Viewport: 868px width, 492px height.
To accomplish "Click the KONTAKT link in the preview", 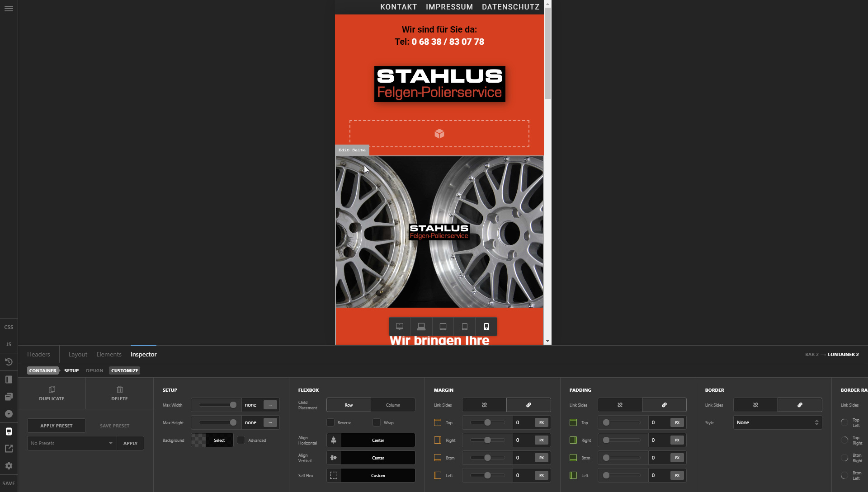I will point(398,7).
